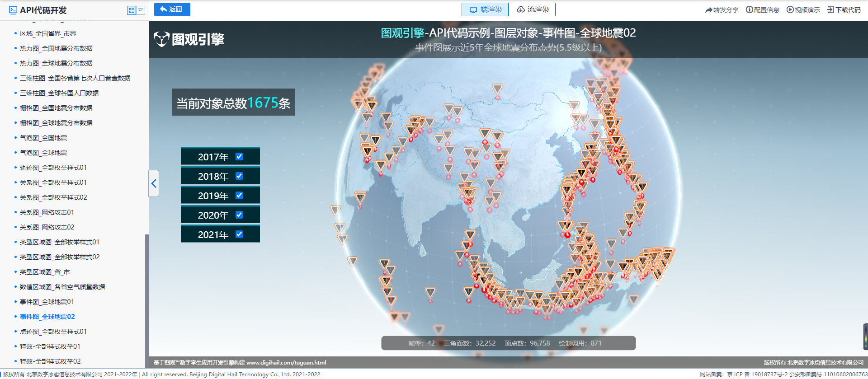Image resolution: width=868 pixels, height=379 pixels.
Task: Uncheck the 2017年 checkbox
Action: pos(239,157)
